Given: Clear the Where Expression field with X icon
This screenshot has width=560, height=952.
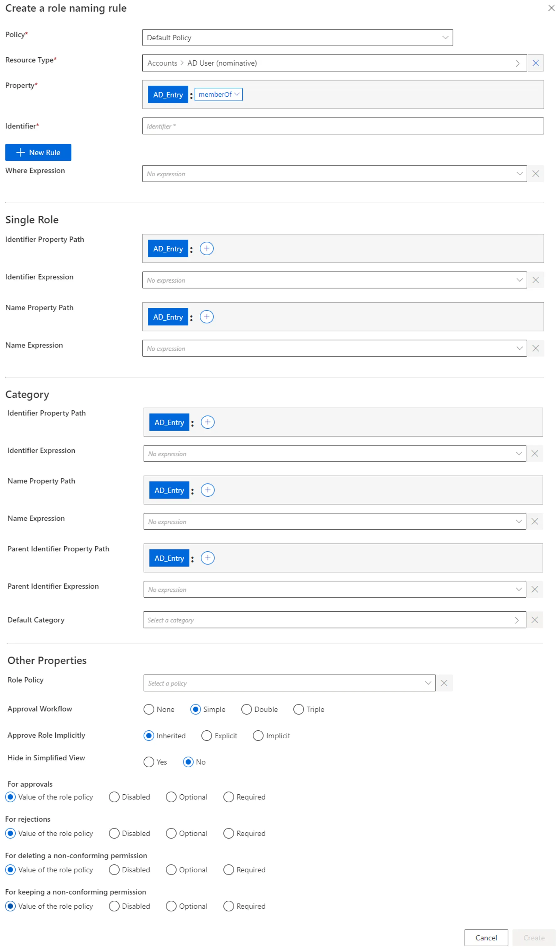Looking at the screenshot, I should 535,174.
